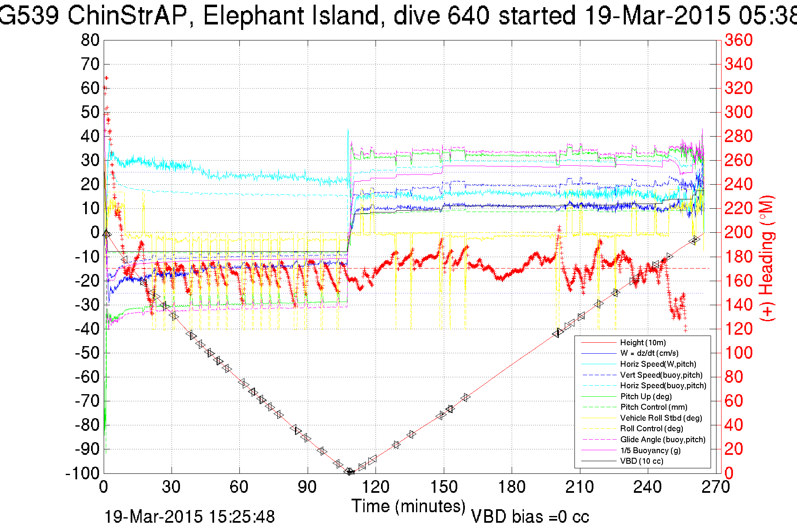Click the plot title mentioning Elephant Island
The width and height of the screenshot is (797, 532).
click(398, 16)
